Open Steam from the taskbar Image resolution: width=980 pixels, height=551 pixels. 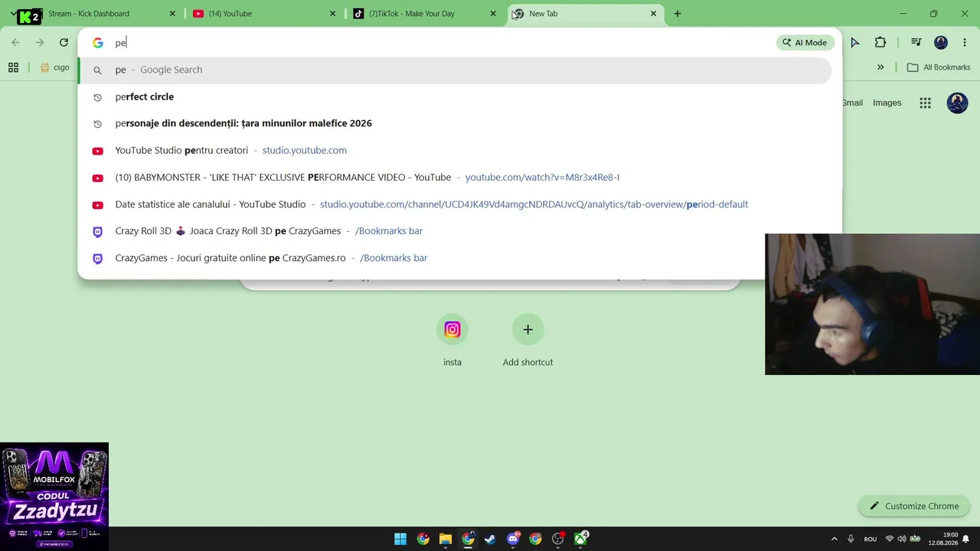point(490,539)
